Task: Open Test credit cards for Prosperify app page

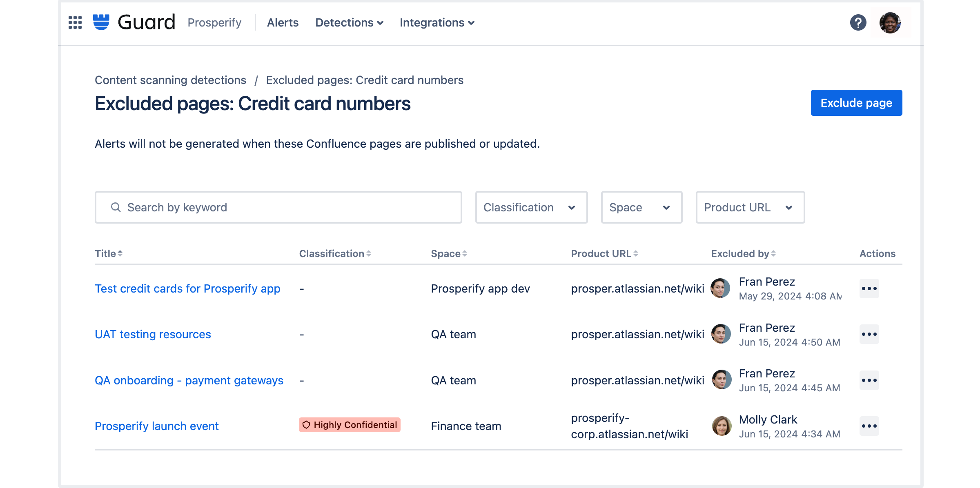Action: coord(187,288)
